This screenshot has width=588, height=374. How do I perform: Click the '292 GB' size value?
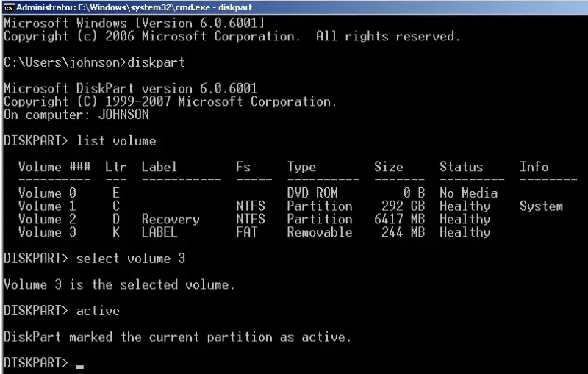(403, 206)
